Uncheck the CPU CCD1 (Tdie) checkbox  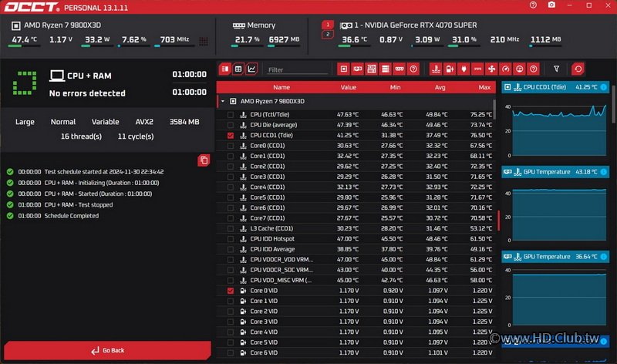[x=231, y=136]
